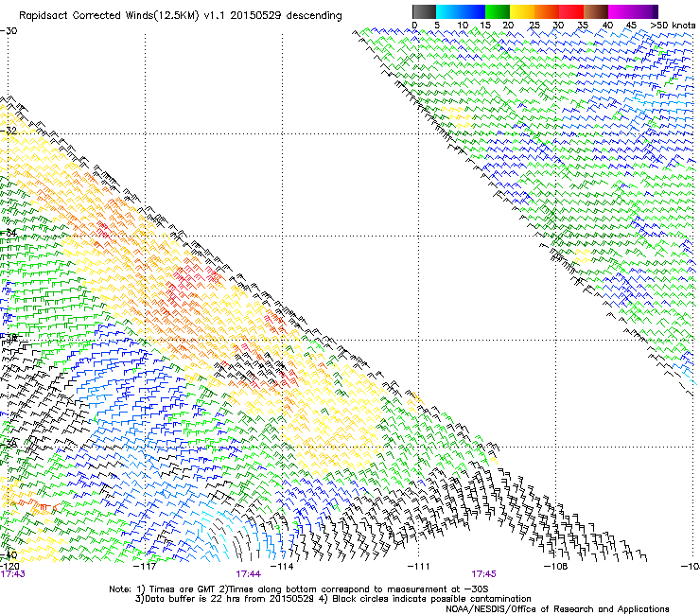Pick the orange 25-30 knots legend segment

547,11
